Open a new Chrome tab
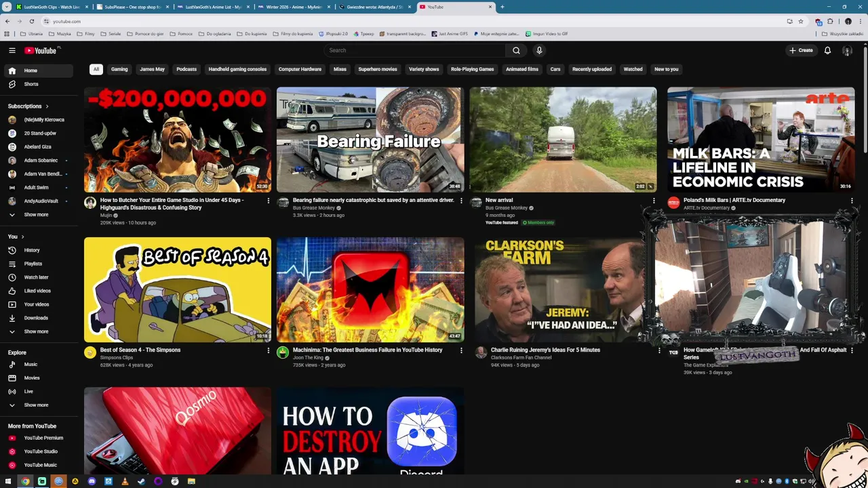The image size is (868, 488). [x=502, y=7]
